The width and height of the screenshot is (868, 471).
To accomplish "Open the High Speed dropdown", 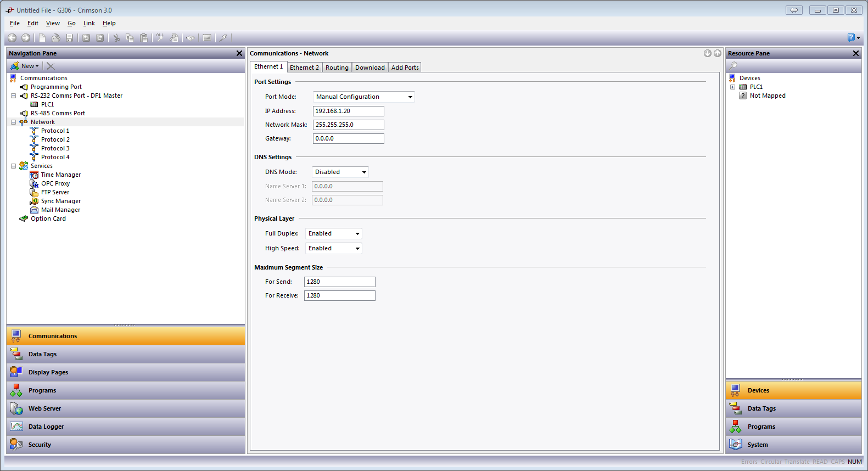I will tap(357, 249).
